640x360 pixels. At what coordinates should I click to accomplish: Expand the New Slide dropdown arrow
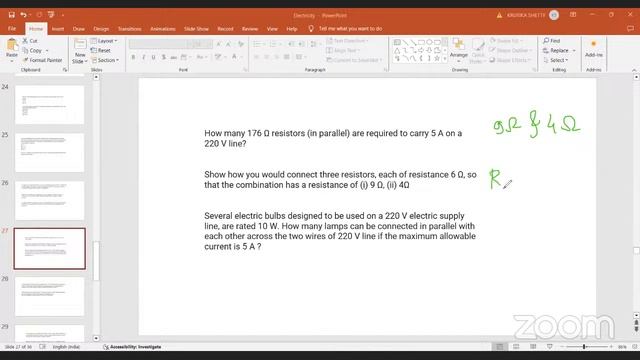(x=86, y=61)
